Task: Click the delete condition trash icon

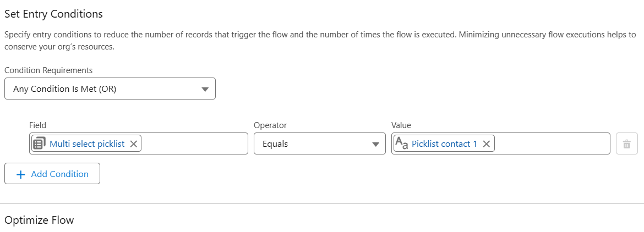Action: pyautogui.click(x=626, y=144)
